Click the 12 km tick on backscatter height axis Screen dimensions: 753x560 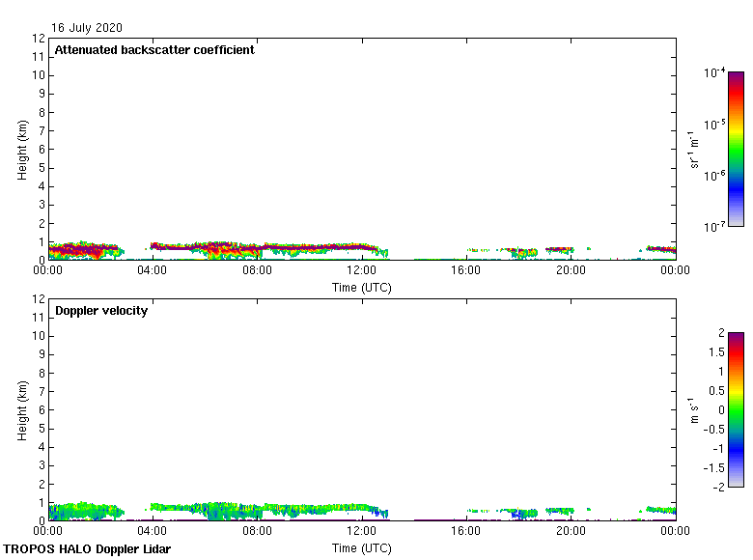(x=39, y=39)
